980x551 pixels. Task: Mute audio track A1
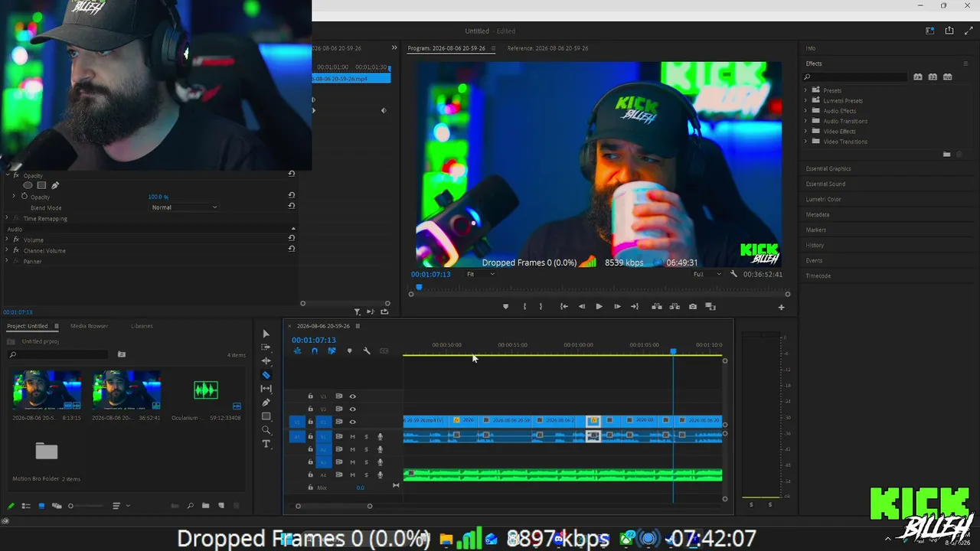(353, 437)
